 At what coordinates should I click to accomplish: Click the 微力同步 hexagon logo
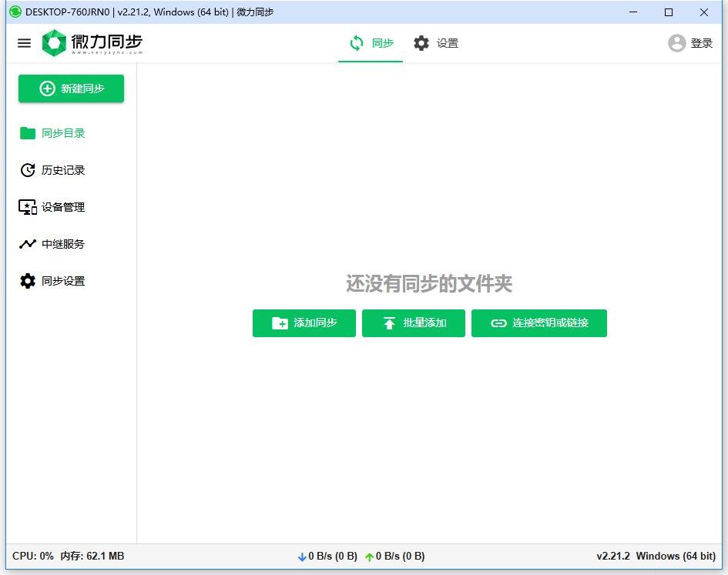tap(55, 42)
